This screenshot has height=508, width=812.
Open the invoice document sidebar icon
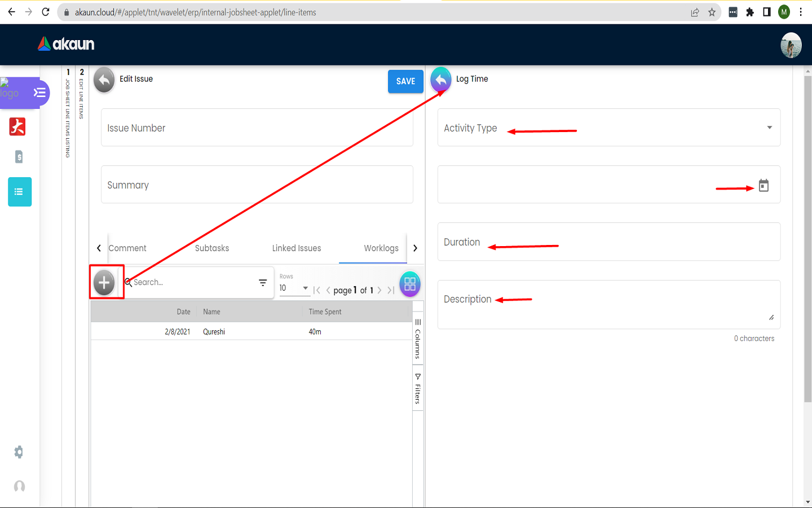[19, 157]
